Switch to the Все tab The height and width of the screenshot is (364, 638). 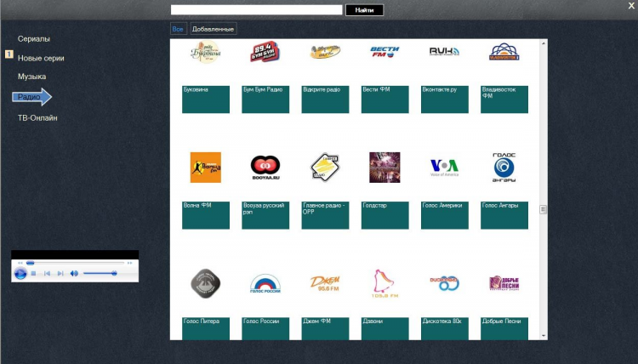(x=178, y=29)
